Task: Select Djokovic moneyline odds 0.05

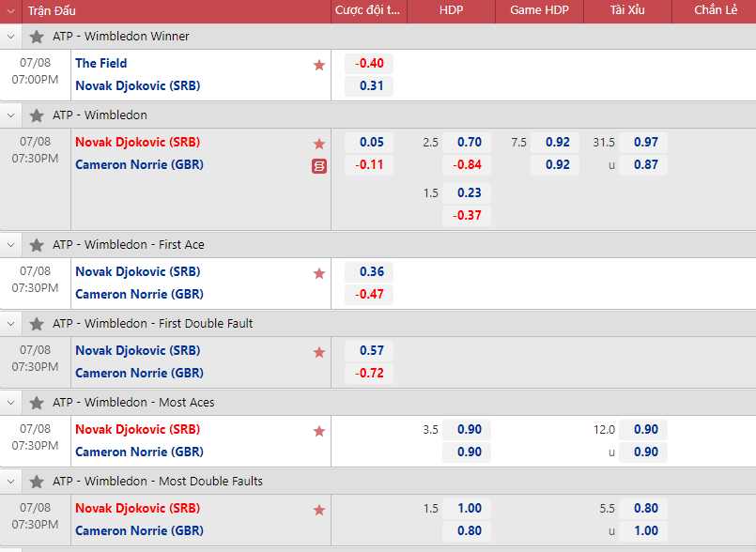Action: click(369, 142)
